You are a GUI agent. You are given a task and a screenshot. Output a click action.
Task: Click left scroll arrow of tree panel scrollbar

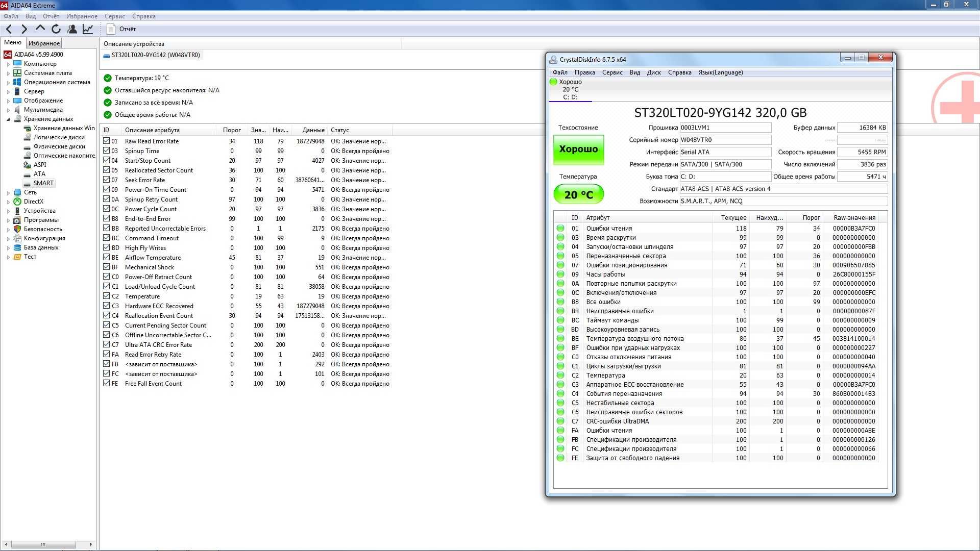[6, 544]
